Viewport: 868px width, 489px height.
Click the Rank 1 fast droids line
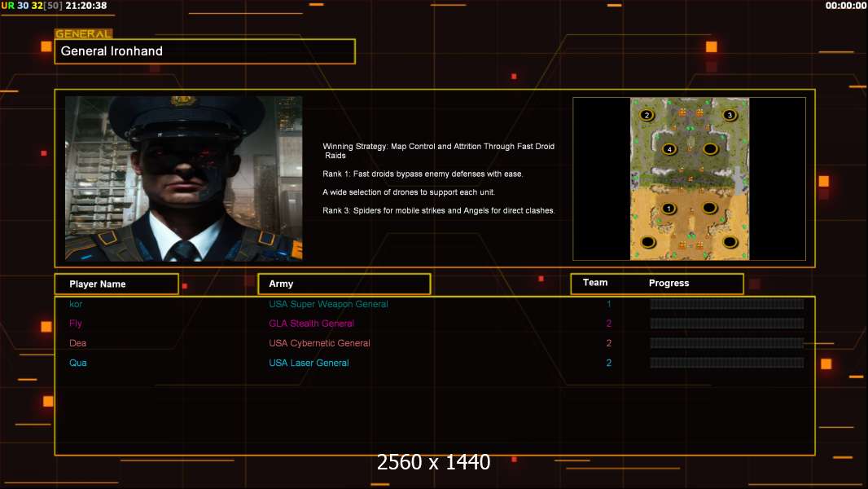tap(423, 174)
